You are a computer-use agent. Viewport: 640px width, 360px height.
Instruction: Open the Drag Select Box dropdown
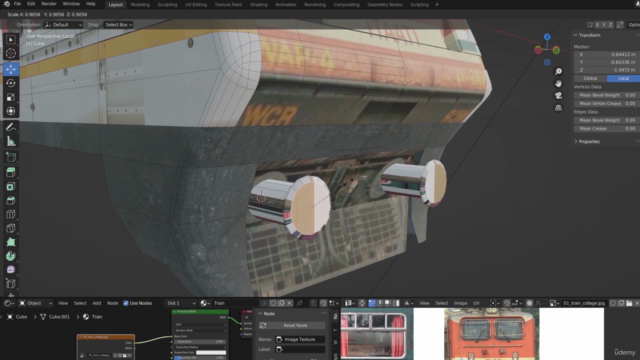pos(118,24)
